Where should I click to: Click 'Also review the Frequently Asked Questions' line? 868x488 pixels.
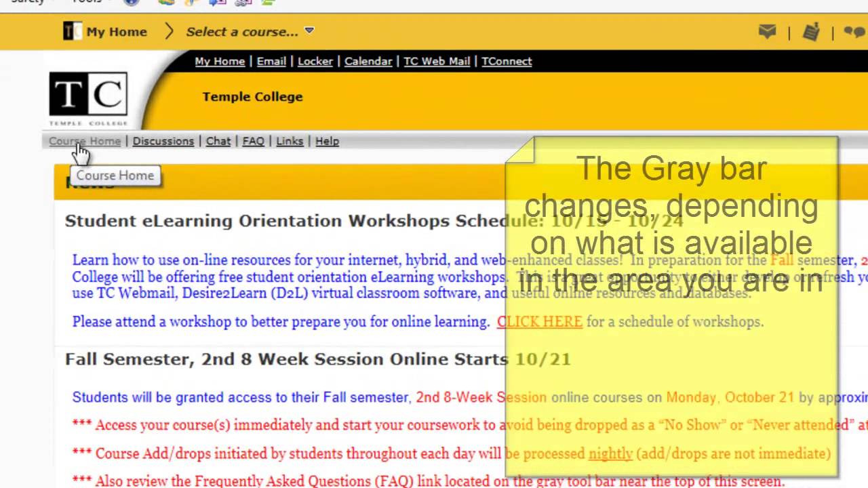pyautogui.click(x=429, y=481)
